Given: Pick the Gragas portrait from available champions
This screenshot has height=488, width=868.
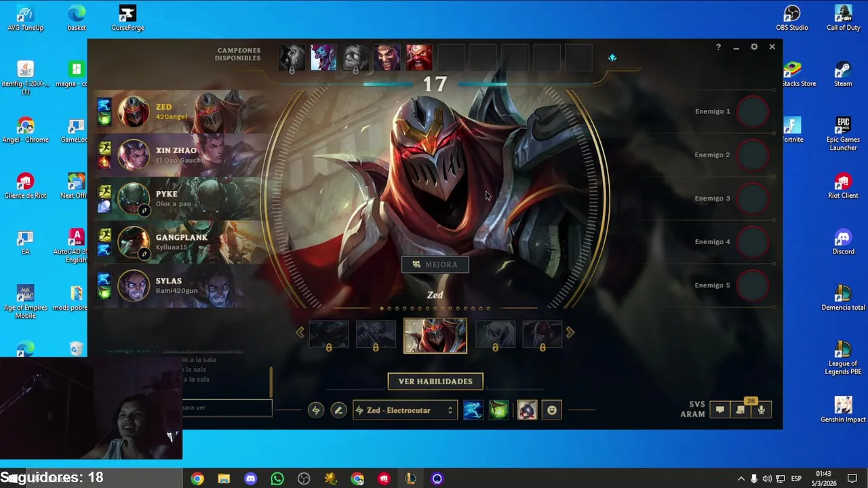Looking at the screenshot, I should point(419,58).
